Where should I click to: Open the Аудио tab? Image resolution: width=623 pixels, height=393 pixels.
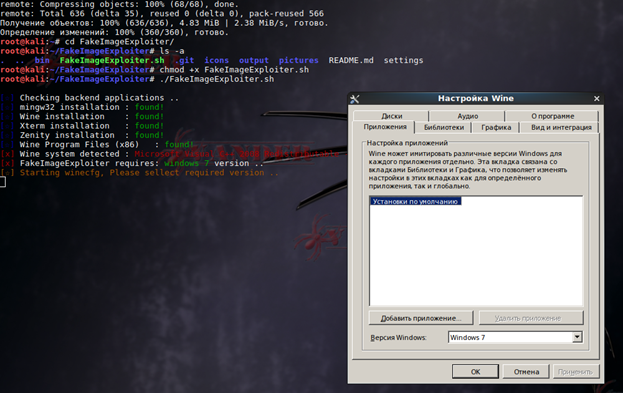[x=467, y=116]
